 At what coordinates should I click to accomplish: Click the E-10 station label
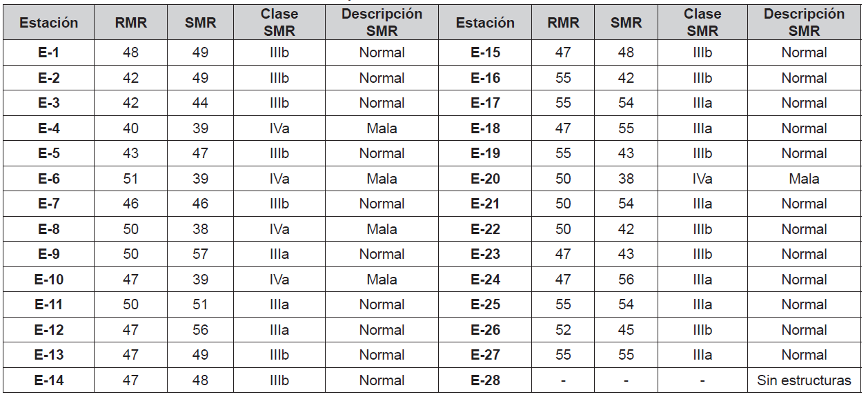click(48, 280)
